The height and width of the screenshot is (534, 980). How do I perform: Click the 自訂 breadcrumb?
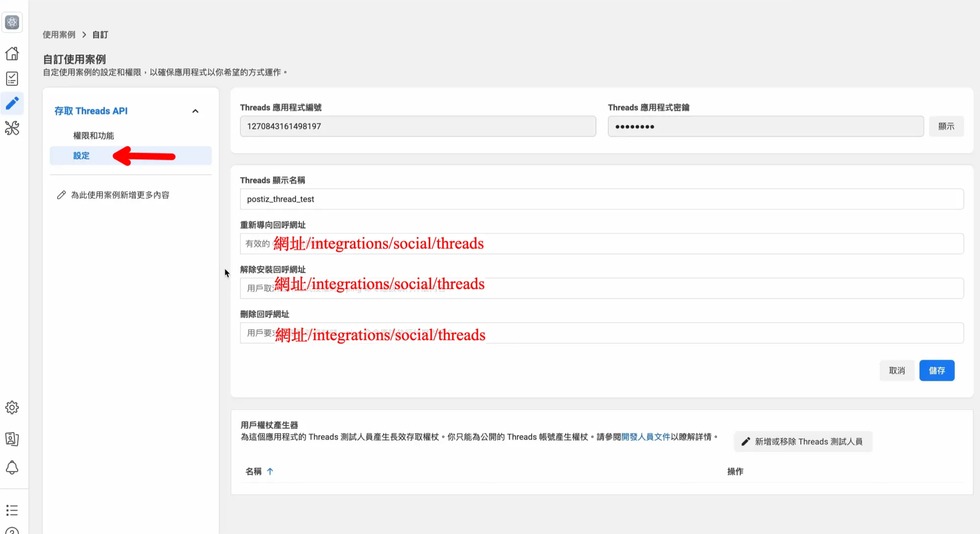[x=100, y=35]
